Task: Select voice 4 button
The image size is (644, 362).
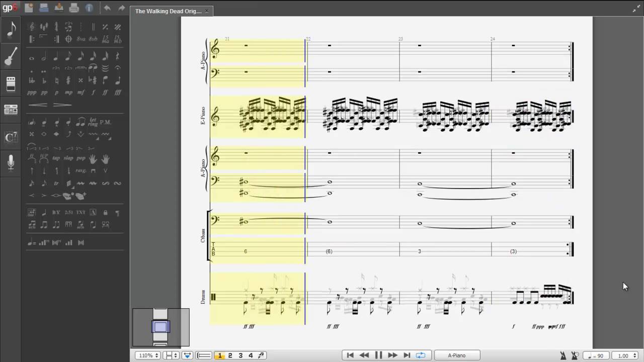Action: [251, 355]
